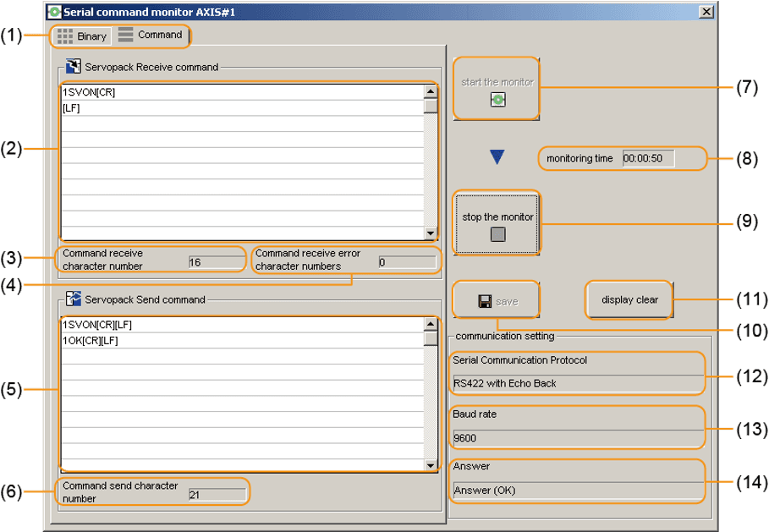Click the start the monitor button
Viewport: 769px width, 532px height.
click(497, 88)
